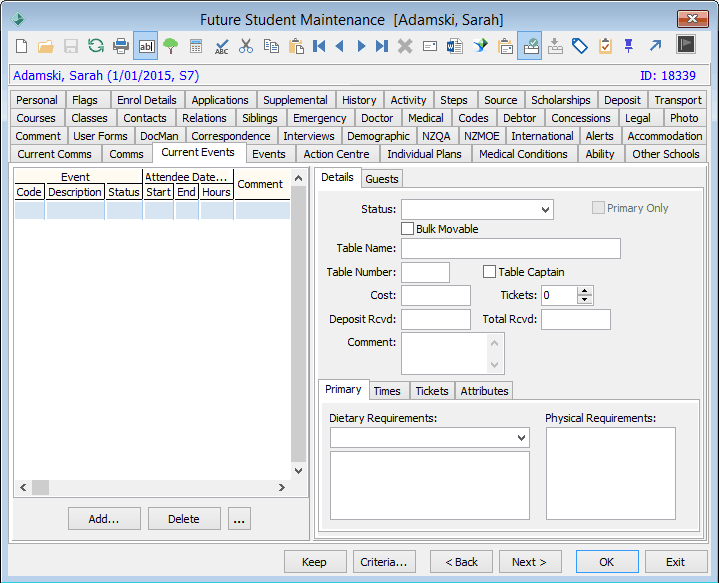The image size is (719, 583).
Task: Click the Keep button
Action: [315, 562]
